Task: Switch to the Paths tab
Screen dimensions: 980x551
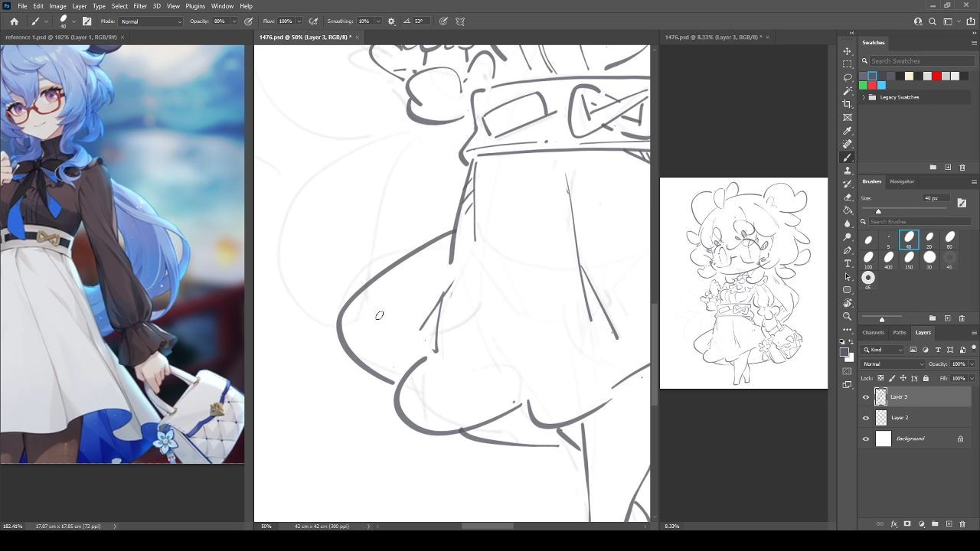Action: point(900,332)
